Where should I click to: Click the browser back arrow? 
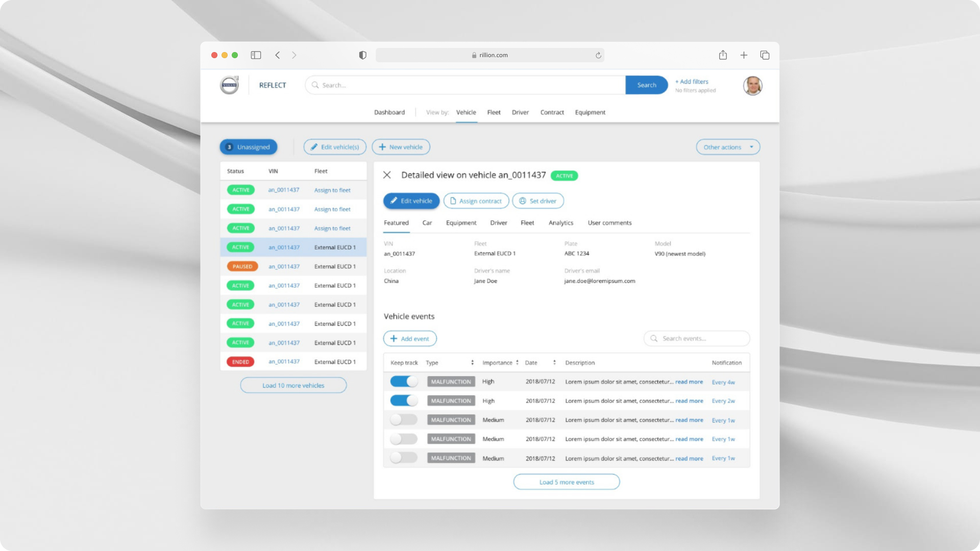tap(278, 55)
